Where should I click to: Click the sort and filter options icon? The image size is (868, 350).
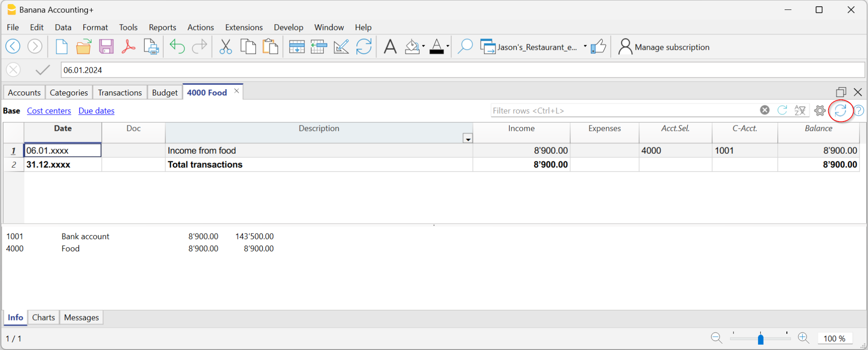coord(800,111)
